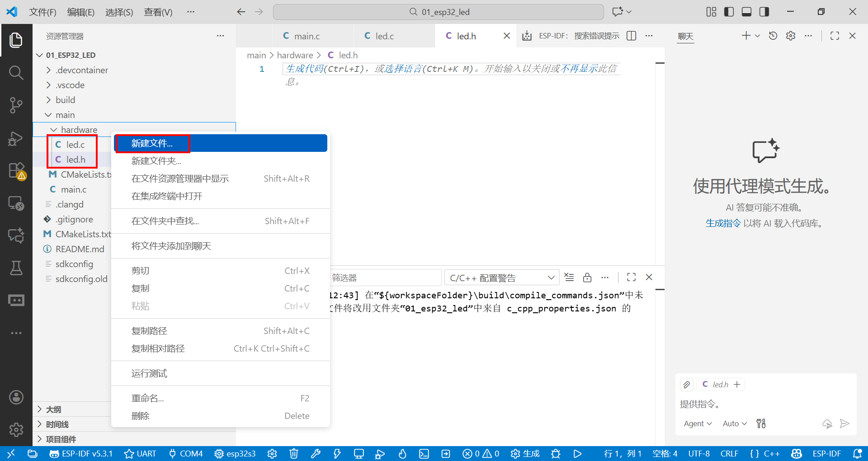Open chat history clock icon

tap(773, 36)
